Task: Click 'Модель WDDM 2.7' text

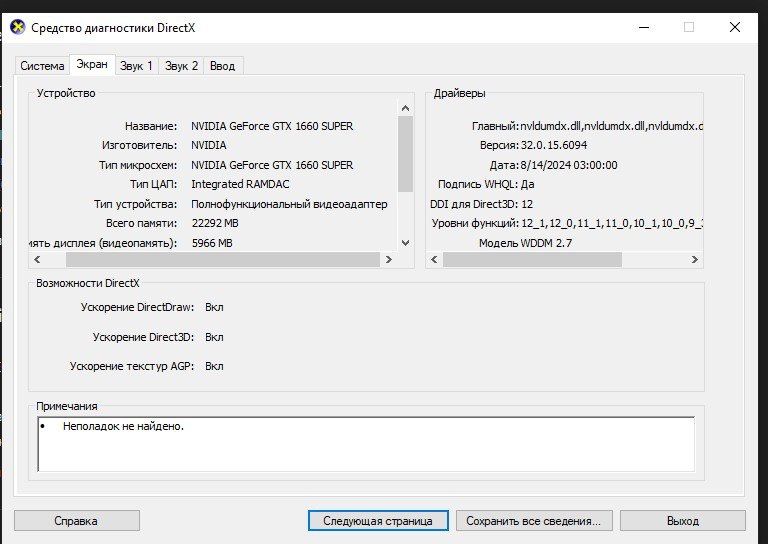Action: pos(525,243)
